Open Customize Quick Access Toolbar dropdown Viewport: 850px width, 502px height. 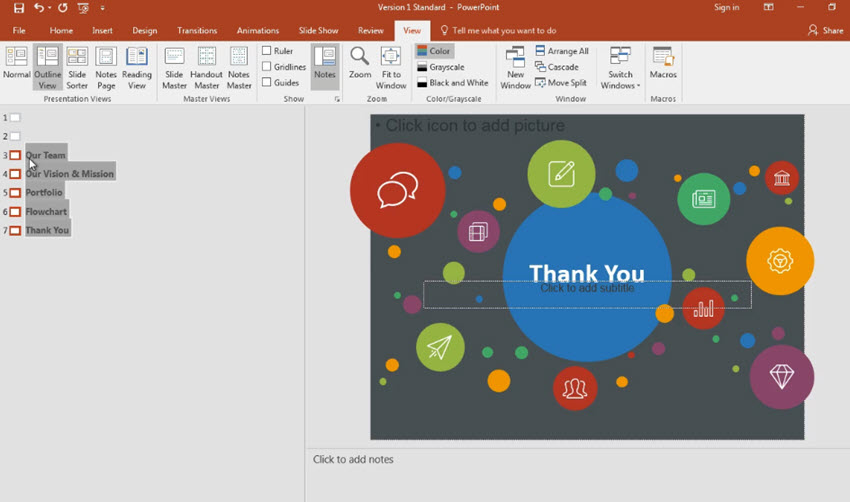102,8
